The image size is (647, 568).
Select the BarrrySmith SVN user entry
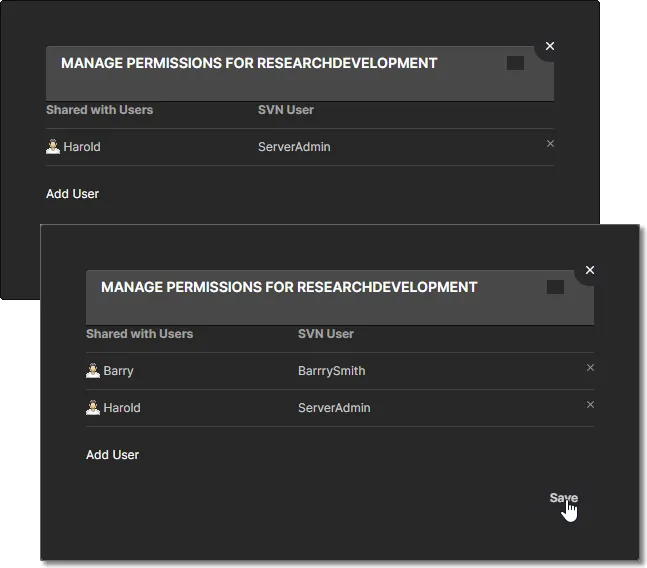pos(331,370)
